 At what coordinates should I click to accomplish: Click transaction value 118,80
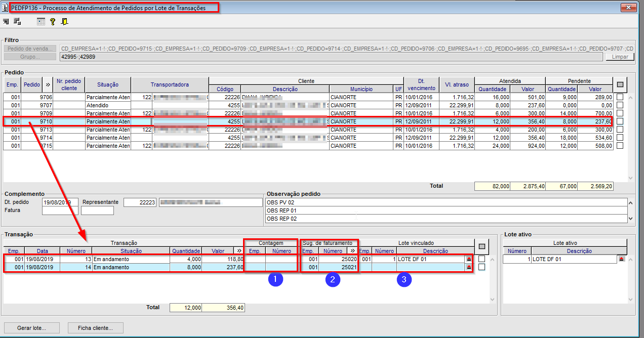tap(223, 259)
